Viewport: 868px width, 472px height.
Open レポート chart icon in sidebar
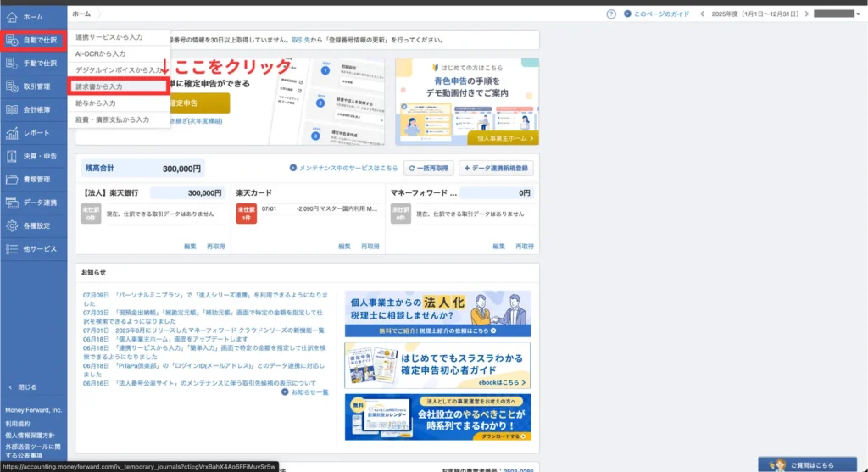12,133
